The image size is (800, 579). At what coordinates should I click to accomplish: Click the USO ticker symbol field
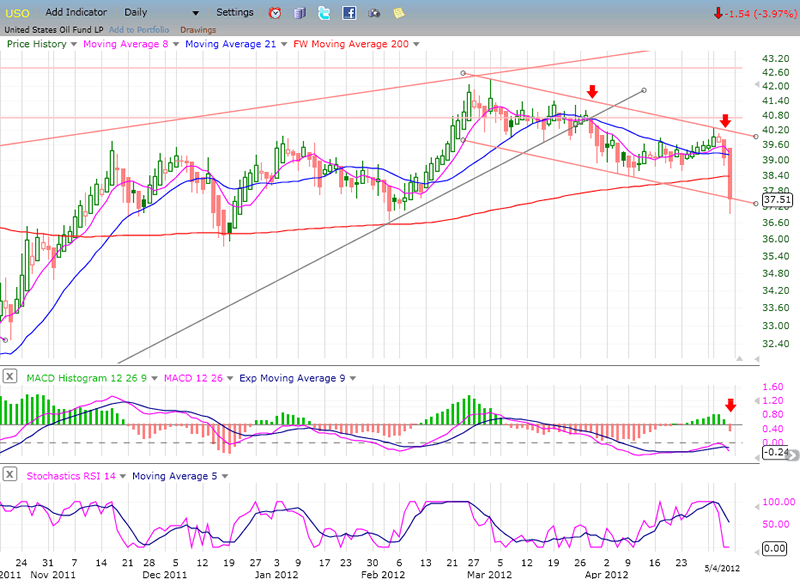click(17, 12)
